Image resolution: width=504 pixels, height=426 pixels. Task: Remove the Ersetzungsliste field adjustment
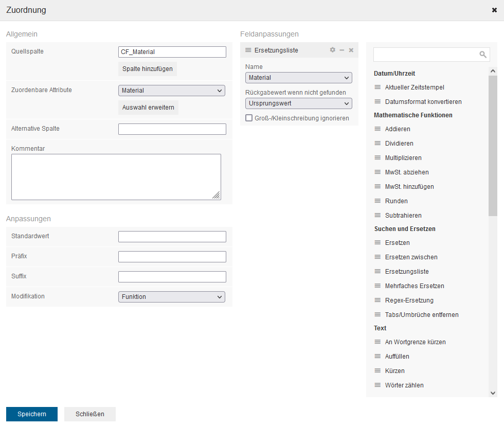(x=351, y=50)
